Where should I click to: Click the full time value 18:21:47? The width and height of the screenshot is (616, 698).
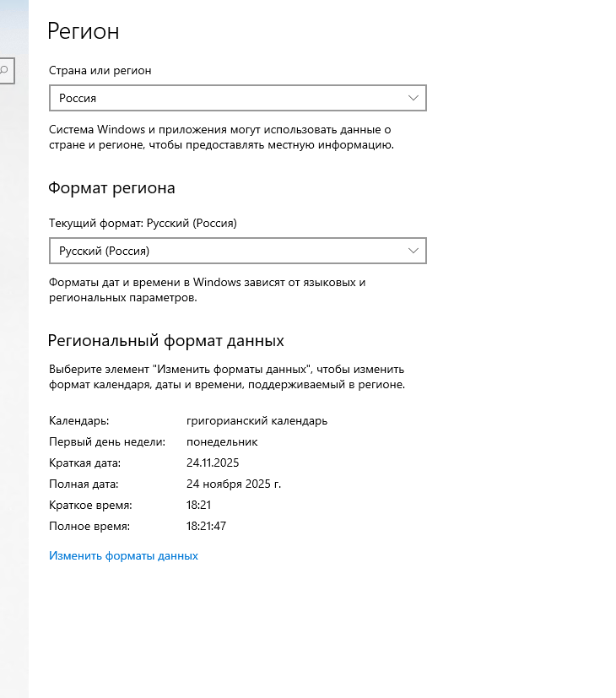click(206, 526)
